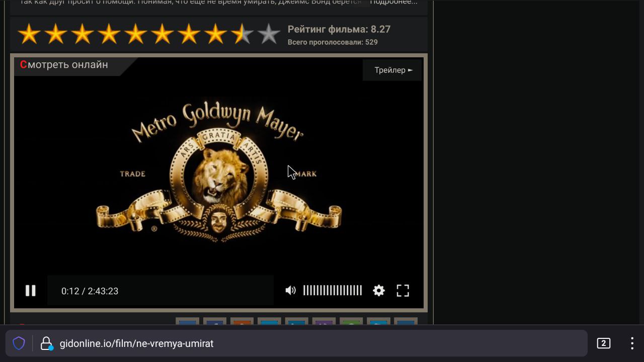Select the gidonline.io address bar URL
The height and width of the screenshot is (362, 644).
tap(136, 343)
